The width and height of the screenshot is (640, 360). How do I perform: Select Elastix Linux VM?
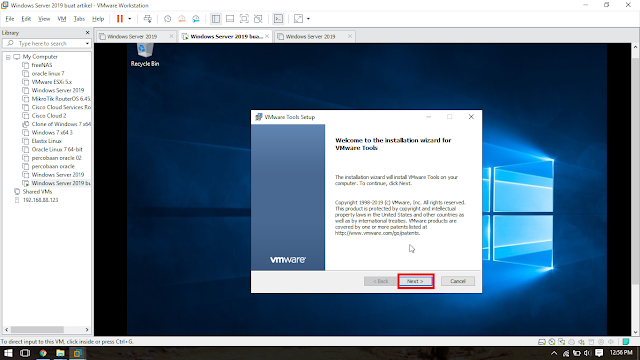[46, 141]
